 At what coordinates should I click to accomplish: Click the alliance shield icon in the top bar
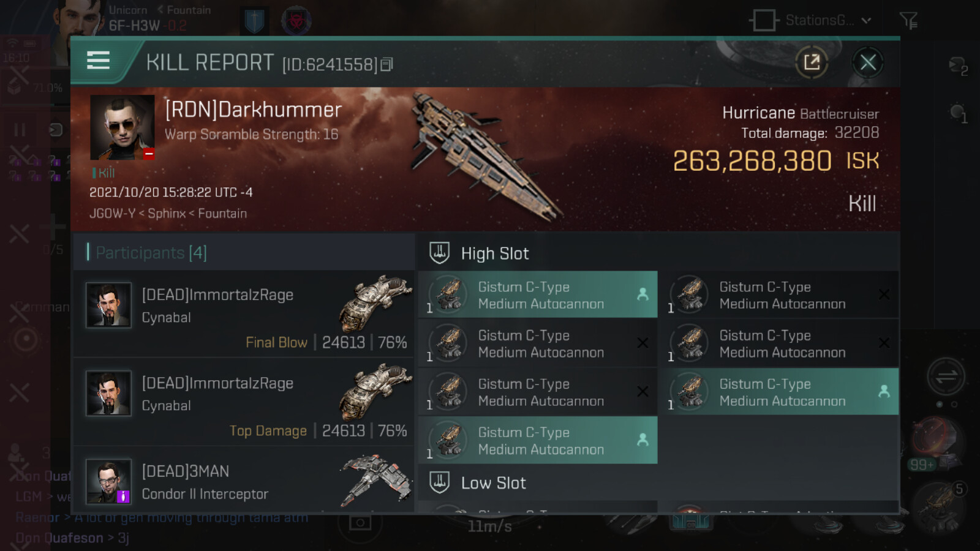[x=254, y=21]
